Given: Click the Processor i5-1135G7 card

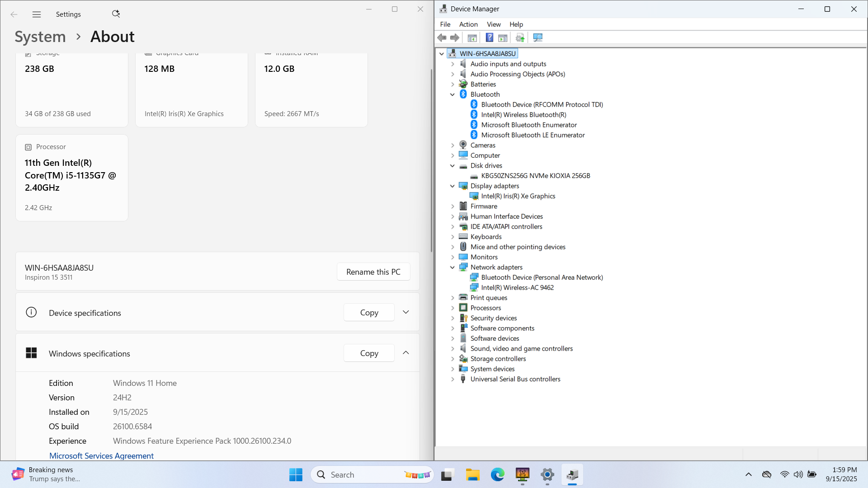Looking at the screenshot, I should (x=72, y=178).
